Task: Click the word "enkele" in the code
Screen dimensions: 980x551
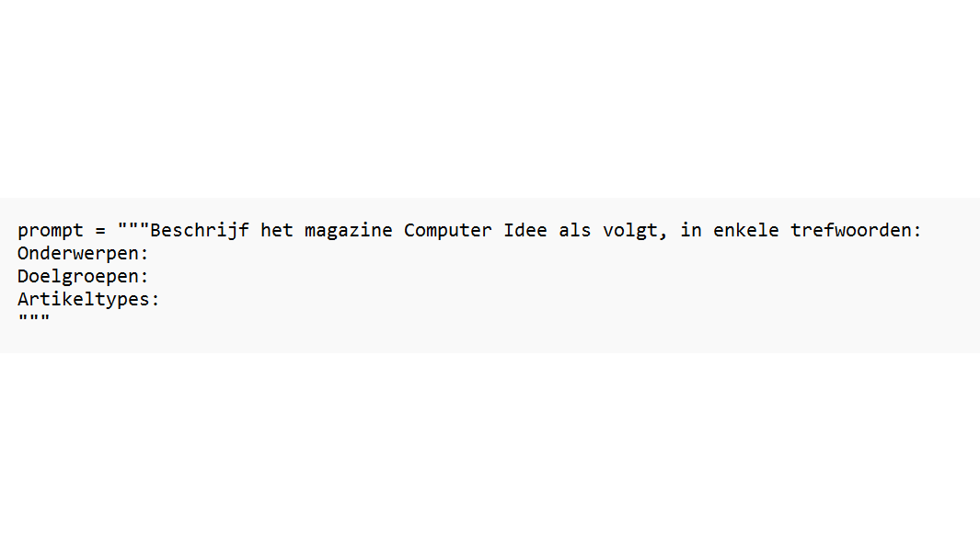Action: 745,230
